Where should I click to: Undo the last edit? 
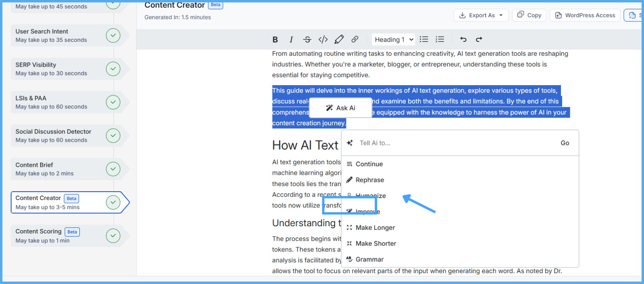tap(463, 39)
